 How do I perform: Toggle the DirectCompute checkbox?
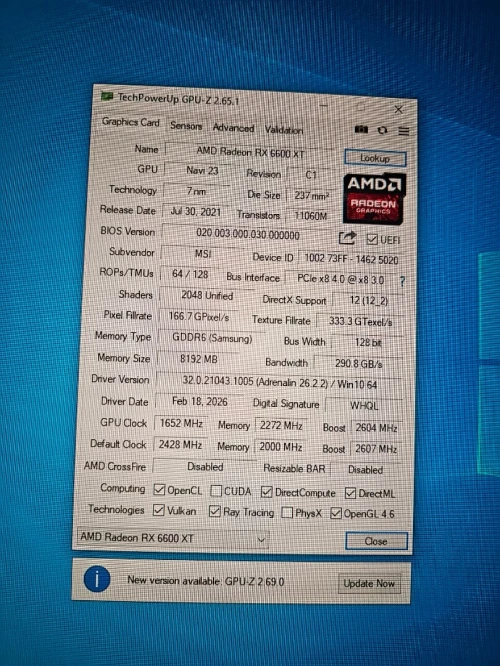(266, 492)
